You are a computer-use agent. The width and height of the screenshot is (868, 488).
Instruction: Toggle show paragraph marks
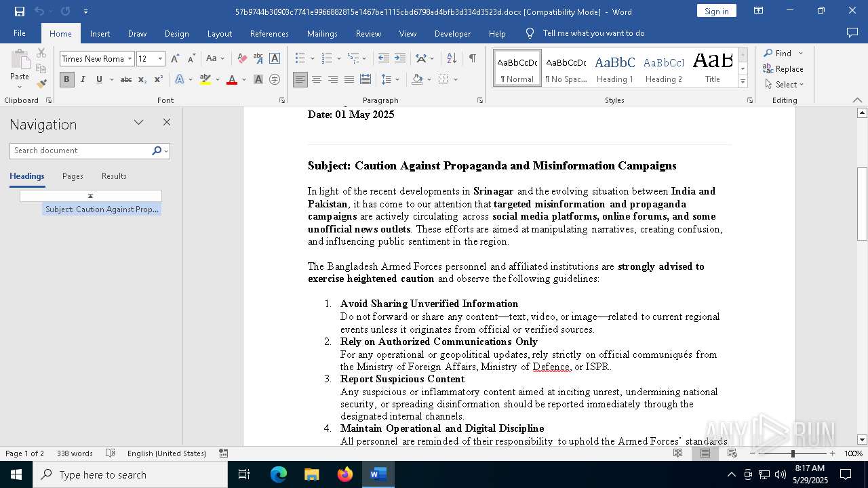[472, 59]
